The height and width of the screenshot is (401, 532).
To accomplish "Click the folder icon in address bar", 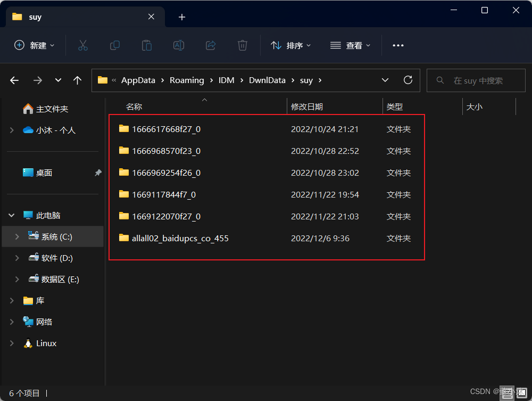I will pyautogui.click(x=103, y=80).
